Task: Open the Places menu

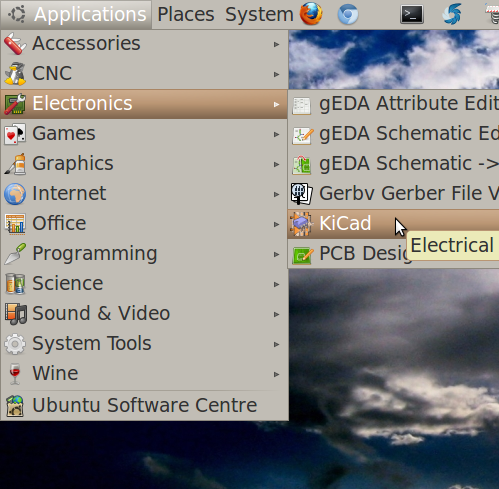Action: (186, 14)
